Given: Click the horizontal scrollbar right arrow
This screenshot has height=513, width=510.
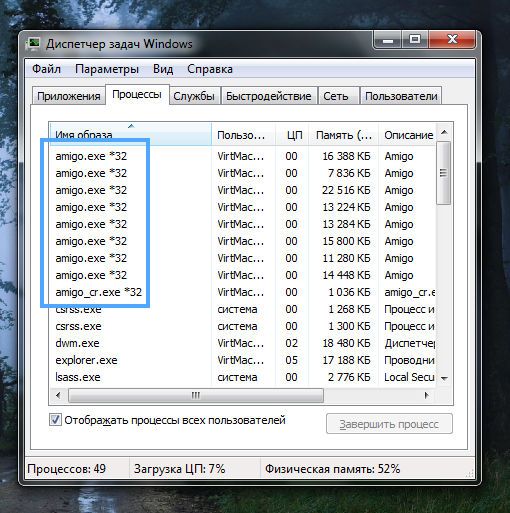Looking at the screenshot, I should pyautogui.click(x=426, y=396).
